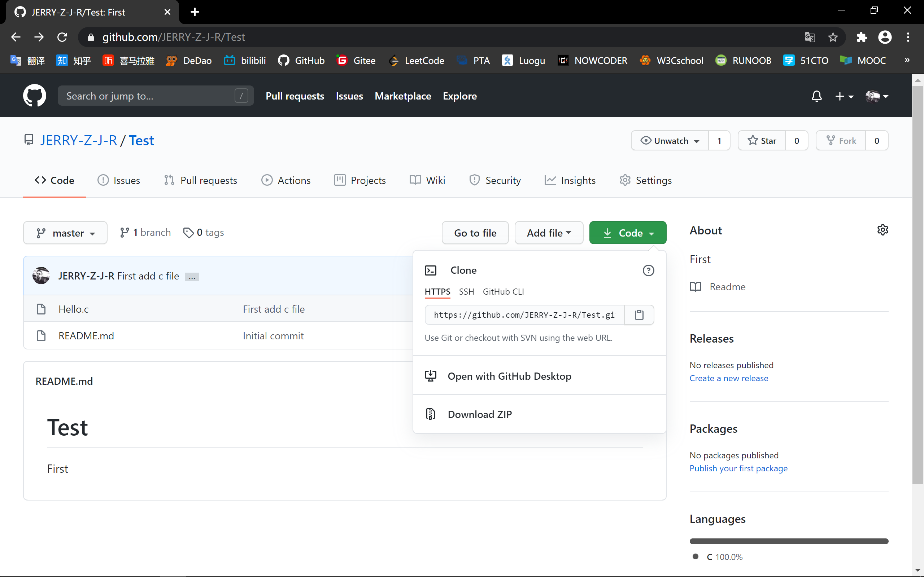The image size is (924, 577).
Task: Open the master branch dropdown
Action: pos(65,233)
